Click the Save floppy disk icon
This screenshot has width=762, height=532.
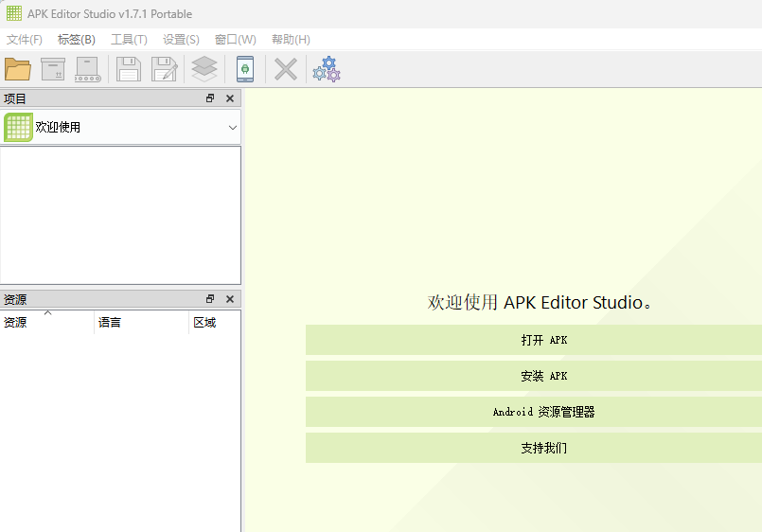(x=129, y=69)
